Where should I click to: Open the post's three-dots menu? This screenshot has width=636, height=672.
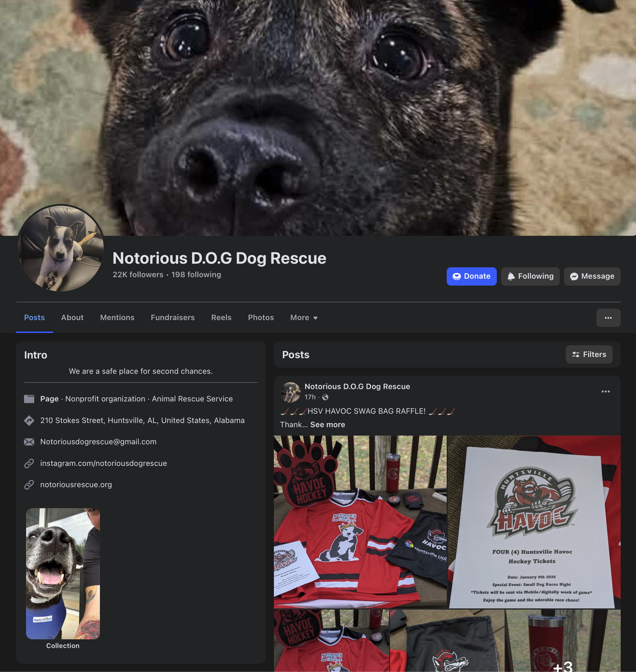pos(605,391)
